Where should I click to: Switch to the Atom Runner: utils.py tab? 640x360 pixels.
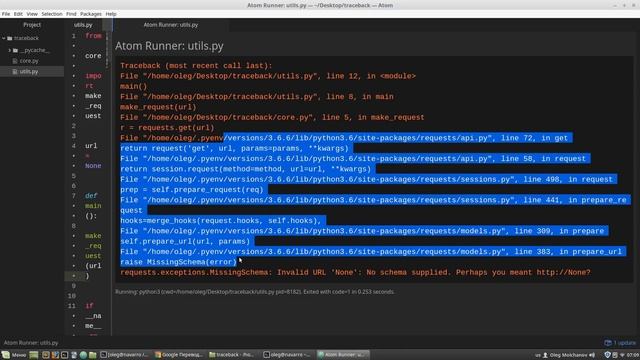(x=171, y=25)
